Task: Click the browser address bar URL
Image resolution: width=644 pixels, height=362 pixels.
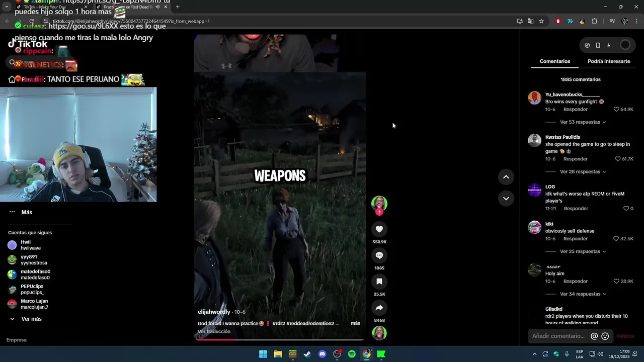Action: (x=131, y=21)
